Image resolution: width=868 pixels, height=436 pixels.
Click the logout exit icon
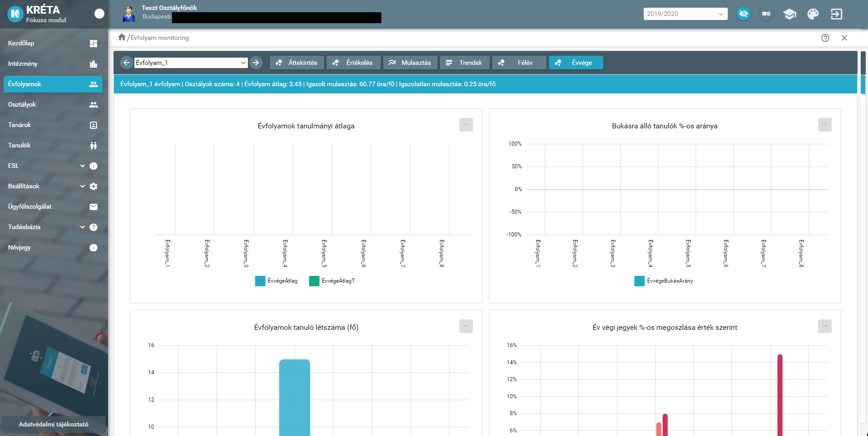tap(836, 14)
